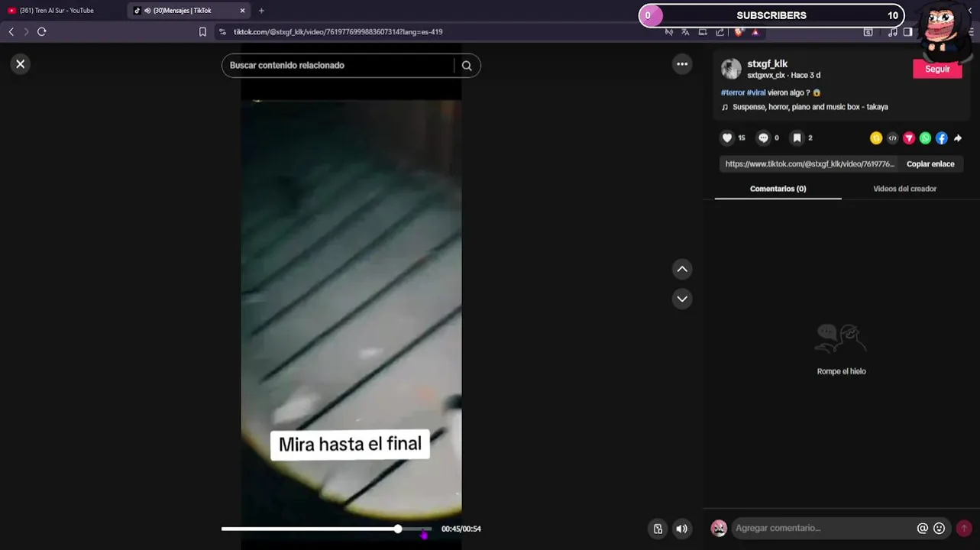Click the embed code share icon

[x=892, y=138]
